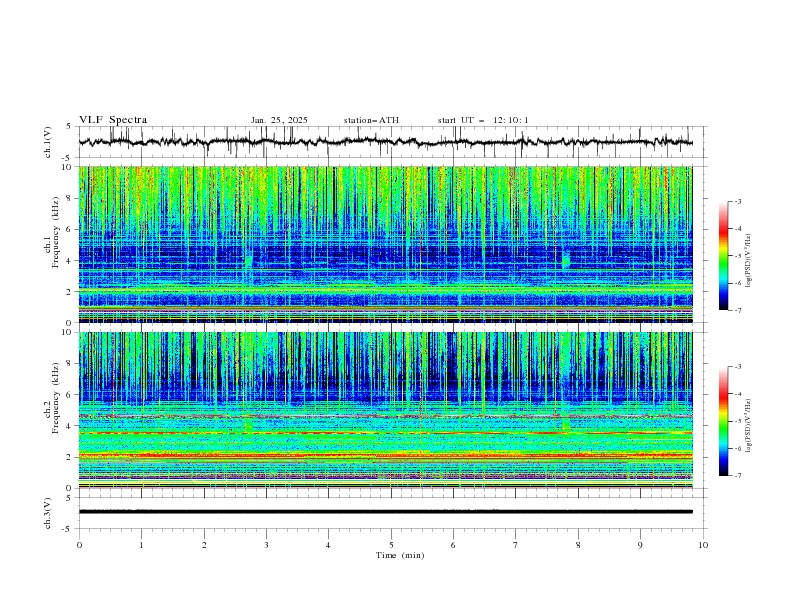Viewport: 792px width, 612px height.
Task: Click the ch.1 color bar "log(PSD)(V²/Hz)" label
Action: (749, 261)
